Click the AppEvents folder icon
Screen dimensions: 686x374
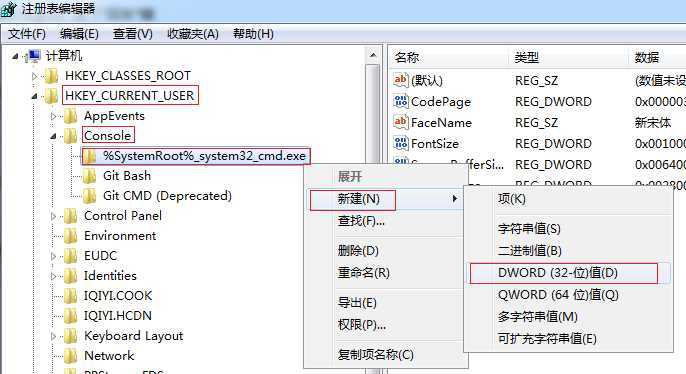[70, 116]
